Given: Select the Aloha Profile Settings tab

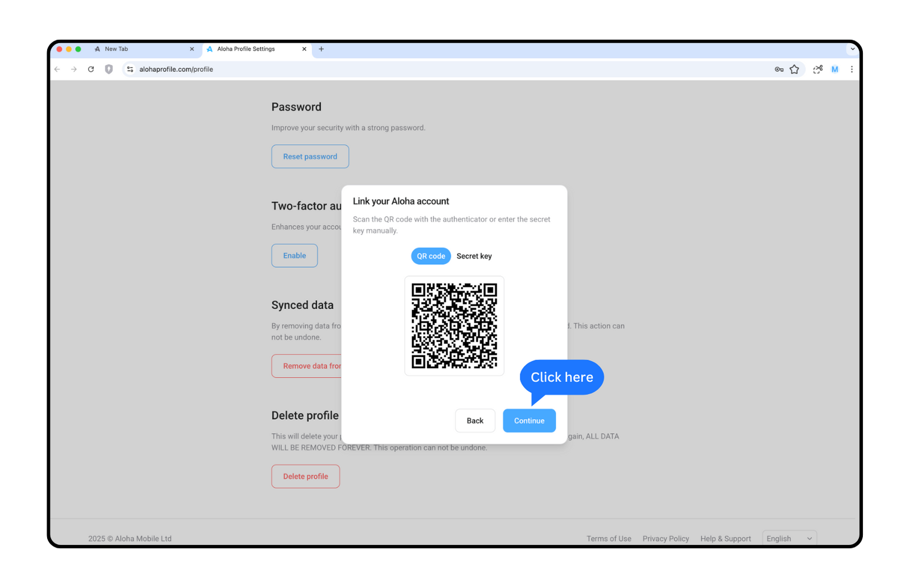Looking at the screenshot, I should pyautogui.click(x=256, y=49).
